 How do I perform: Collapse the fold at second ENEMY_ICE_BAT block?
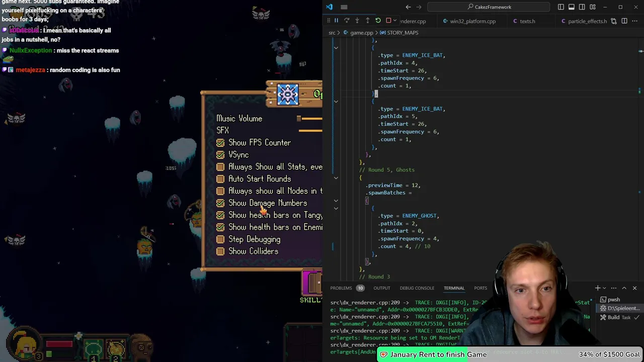[336, 101]
